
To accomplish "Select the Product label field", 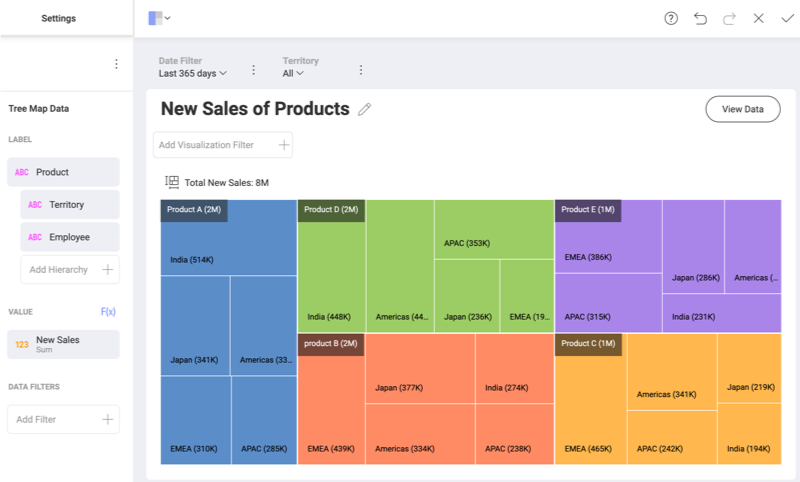I will 63,172.
